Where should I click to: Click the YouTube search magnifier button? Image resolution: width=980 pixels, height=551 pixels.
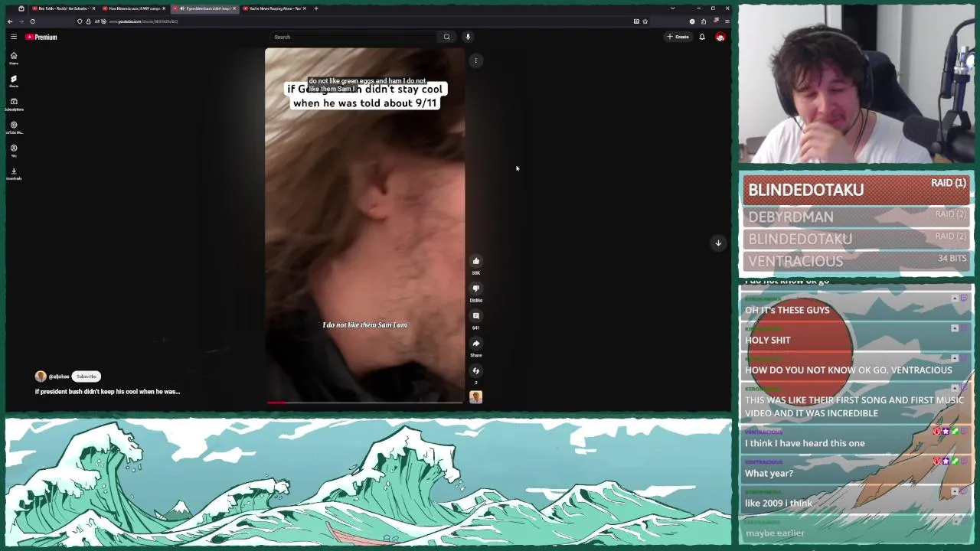[446, 37]
